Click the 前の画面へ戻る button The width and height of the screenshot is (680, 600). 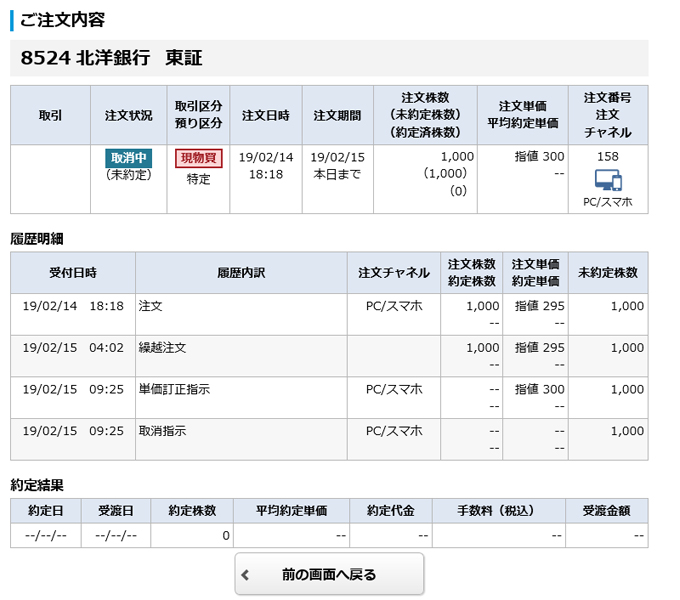[329, 574]
